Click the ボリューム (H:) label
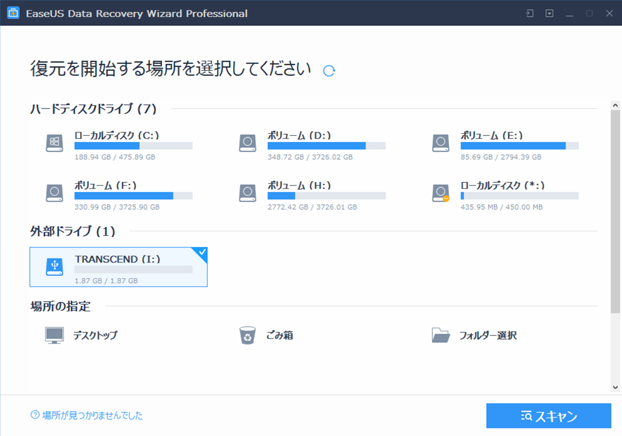622x436 pixels. click(299, 185)
